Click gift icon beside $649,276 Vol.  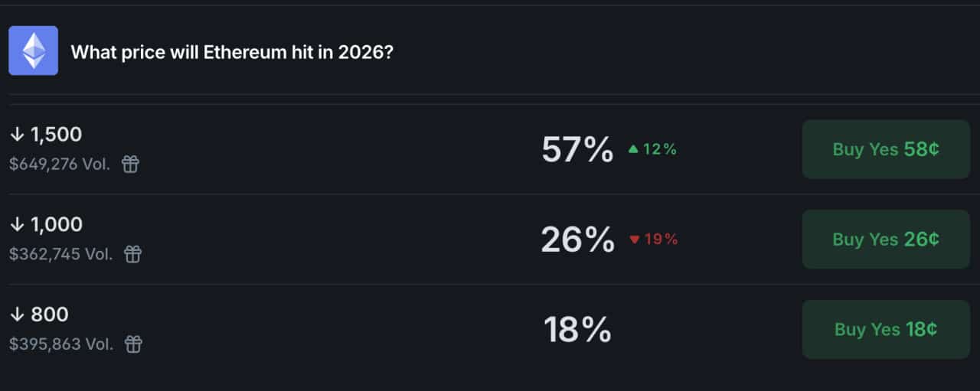click(x=131, y=164)
